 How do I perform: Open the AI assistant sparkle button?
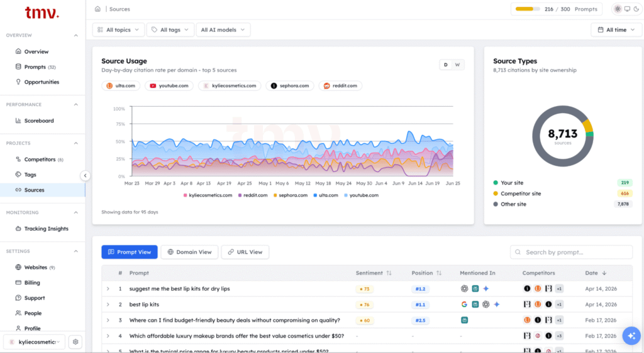tap(631, 336)
